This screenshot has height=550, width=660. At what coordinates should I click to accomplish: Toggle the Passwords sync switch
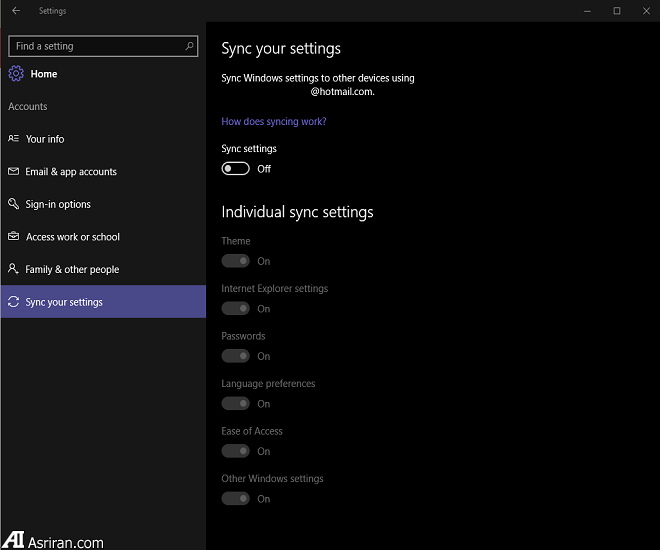point(235,356)
